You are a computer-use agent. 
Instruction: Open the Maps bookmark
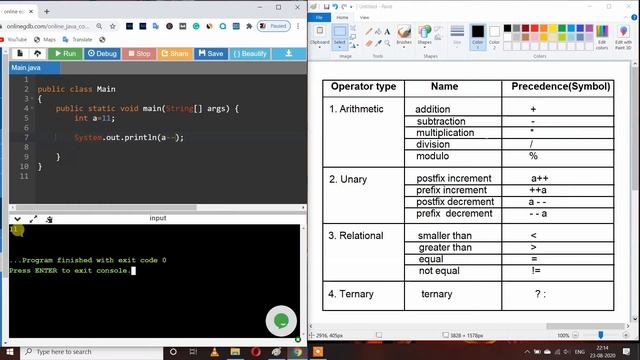(45, 40)
